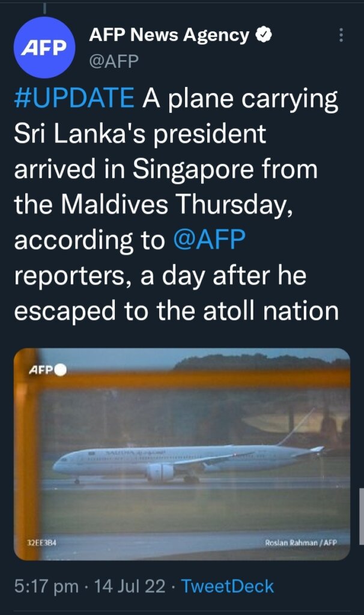Open the #UPDATE hashtag

coord(74,98)
